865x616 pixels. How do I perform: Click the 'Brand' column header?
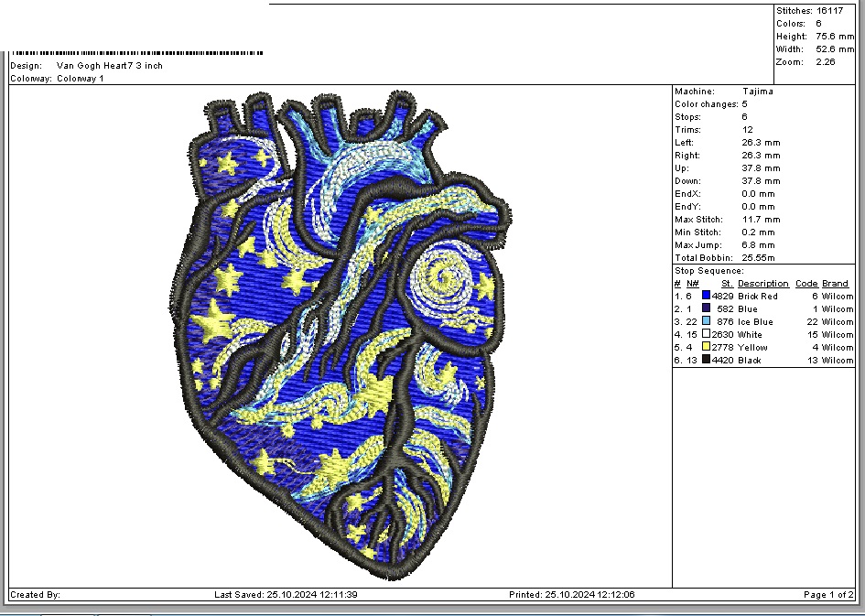coord(835,284)
